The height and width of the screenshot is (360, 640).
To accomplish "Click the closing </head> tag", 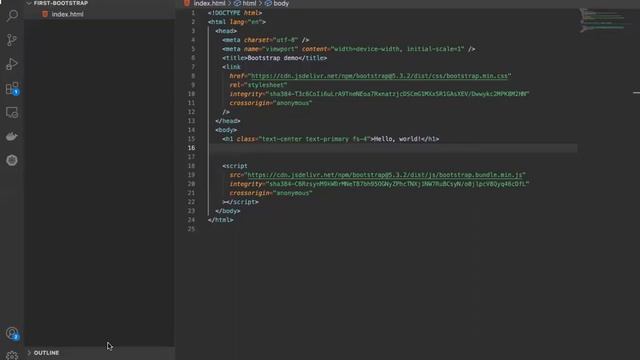I will click(x=228, y=121).
